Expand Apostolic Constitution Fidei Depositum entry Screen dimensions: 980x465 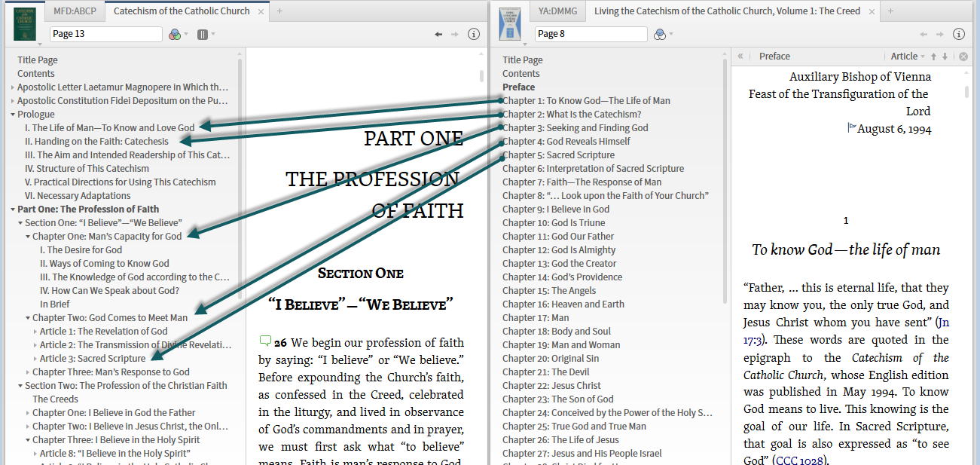[x=13, y=101]
